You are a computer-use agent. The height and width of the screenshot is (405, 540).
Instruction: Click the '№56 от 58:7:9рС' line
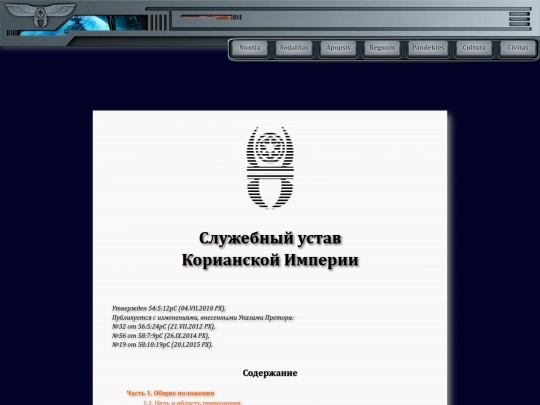(160, 335)
